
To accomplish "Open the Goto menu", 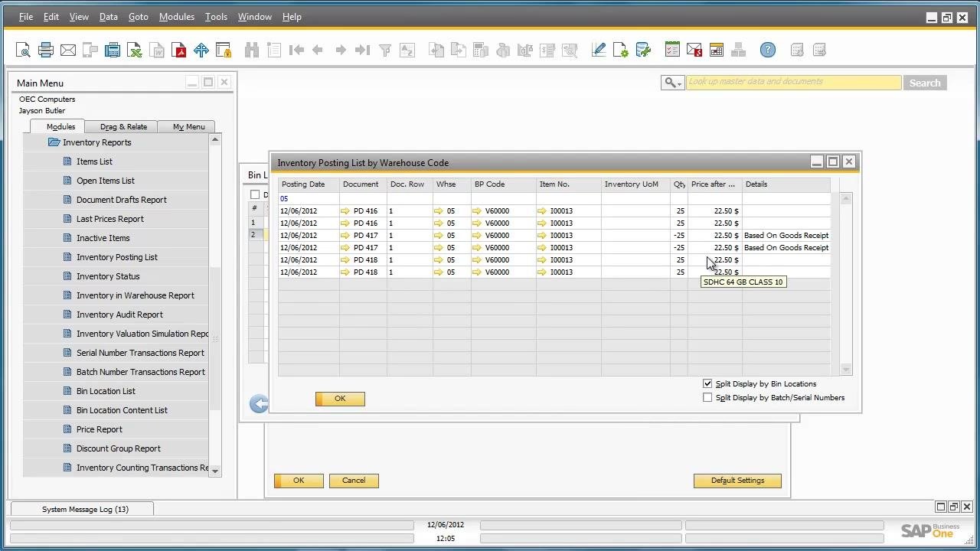I will pyautogui.click(x=138, y=17).
